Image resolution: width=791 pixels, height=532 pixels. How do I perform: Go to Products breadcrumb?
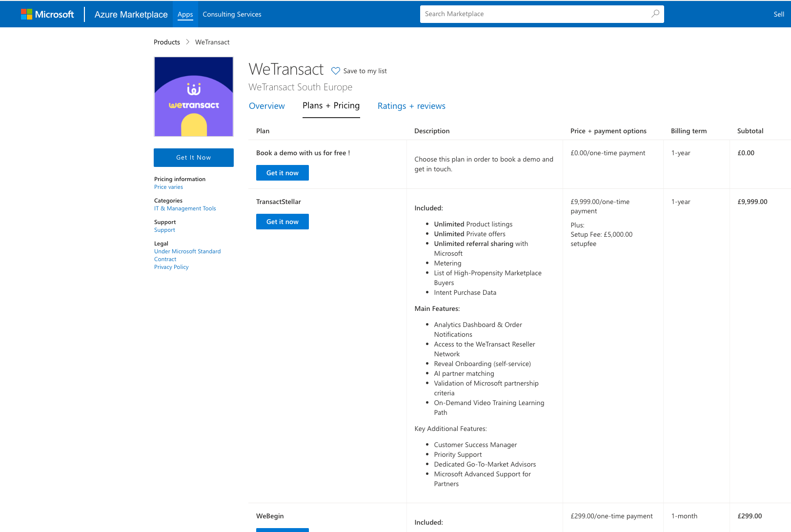pyautogui.click(x=167, y=42)
